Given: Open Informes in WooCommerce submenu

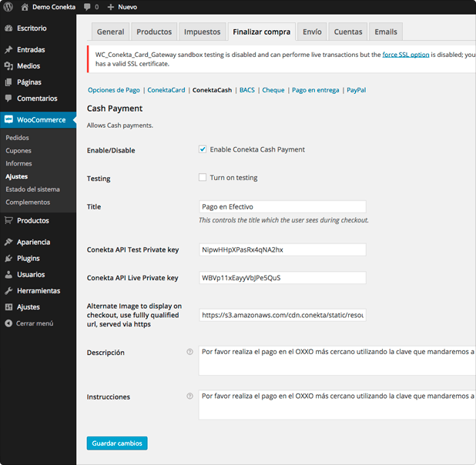Looking at the screenshot, I should (18, 164).
